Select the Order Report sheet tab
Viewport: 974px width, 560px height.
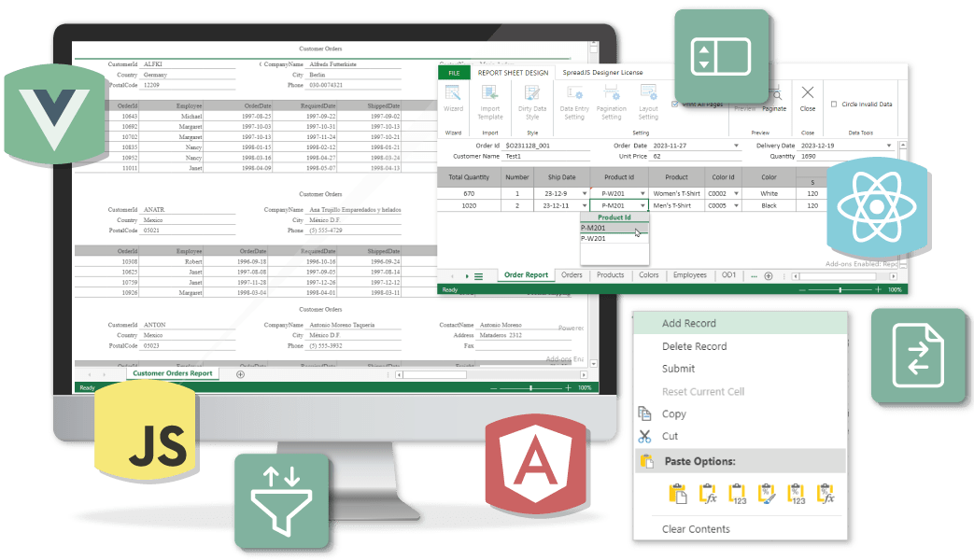click(x=526, y=275)
